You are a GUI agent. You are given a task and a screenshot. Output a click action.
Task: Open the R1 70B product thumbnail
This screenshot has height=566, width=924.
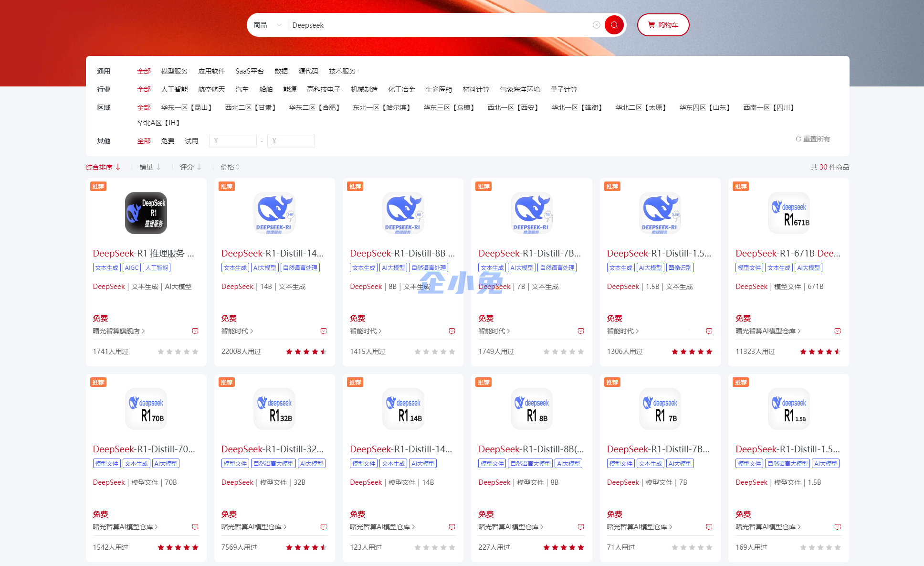(146, 409)
